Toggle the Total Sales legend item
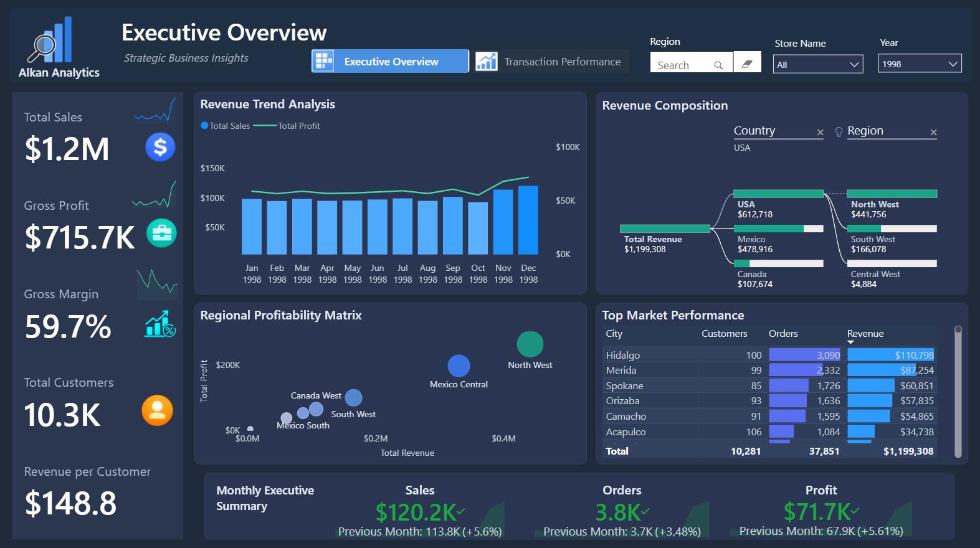Screen dimensions: 980x548 226,126
